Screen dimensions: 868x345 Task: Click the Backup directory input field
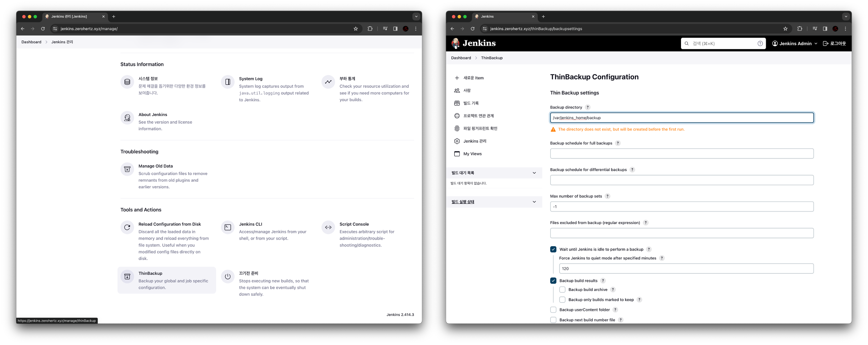tap(682, 118)
